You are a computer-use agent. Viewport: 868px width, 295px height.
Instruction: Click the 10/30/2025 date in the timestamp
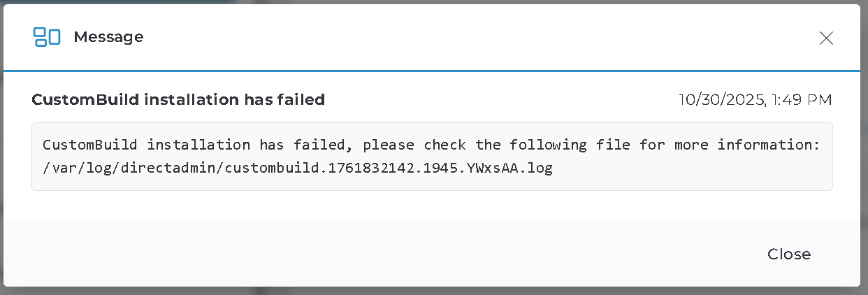tap(721, 100)
